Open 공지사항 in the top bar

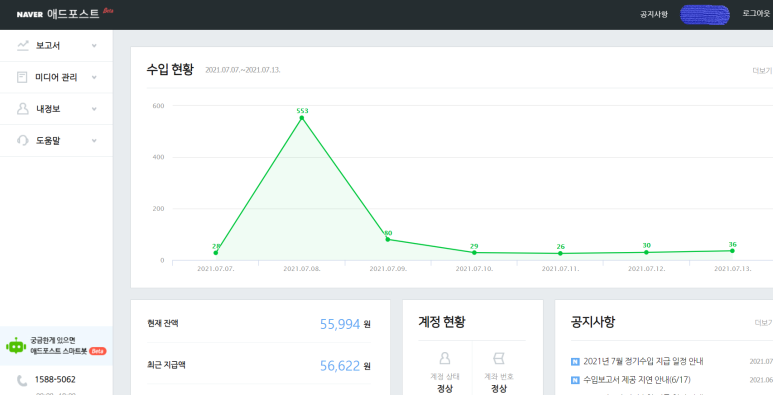(x=654, y=14)
